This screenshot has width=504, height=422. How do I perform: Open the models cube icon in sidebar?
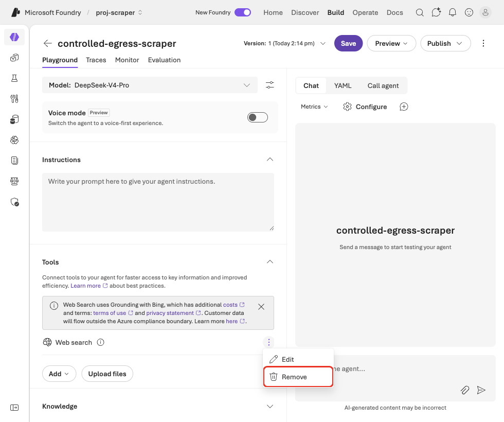pyautogui.click(x=14, y=58)
